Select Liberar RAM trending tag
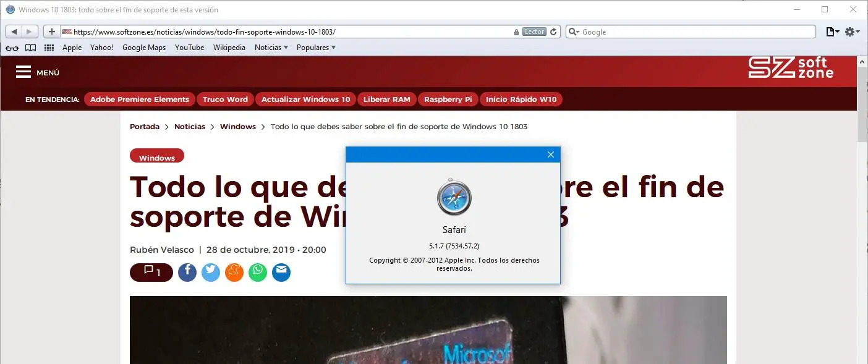 pos(386,99)
